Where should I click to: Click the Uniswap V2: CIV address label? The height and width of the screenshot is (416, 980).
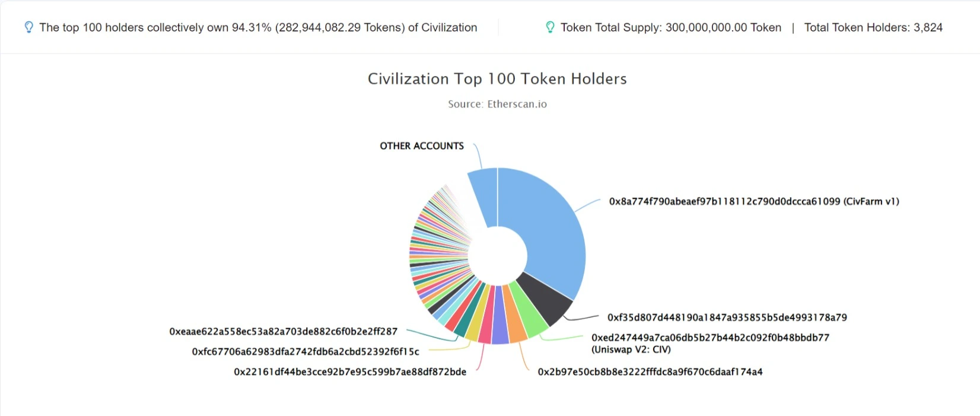pyautogui.click(x=710, y=343)
